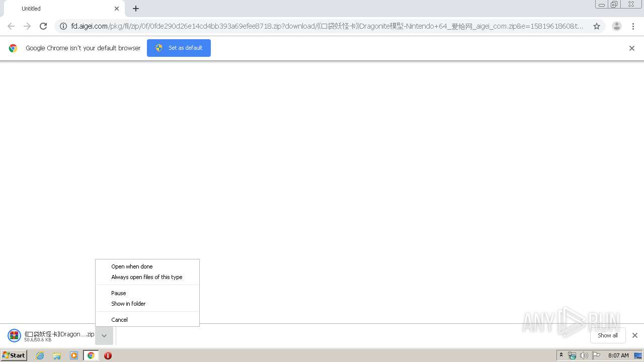Open Windows Explorer folder from taskbar
Viewport: 644px width, 362px height.
click(57, 355)
